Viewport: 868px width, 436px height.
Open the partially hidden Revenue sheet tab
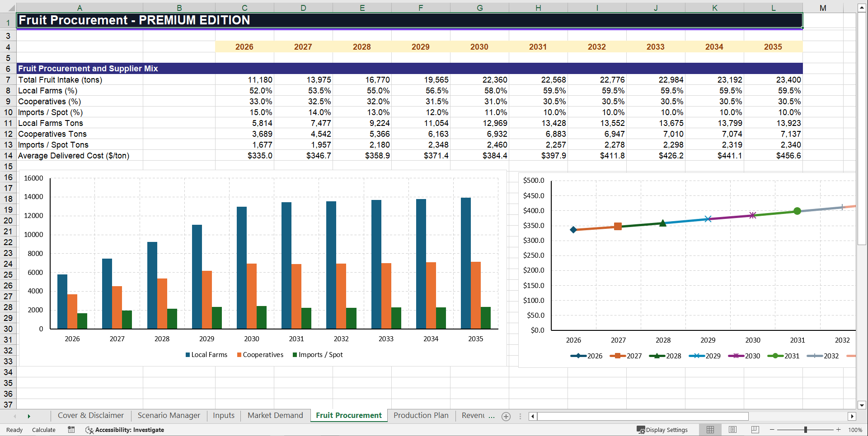pyautogui.click(x=473, y=416)
